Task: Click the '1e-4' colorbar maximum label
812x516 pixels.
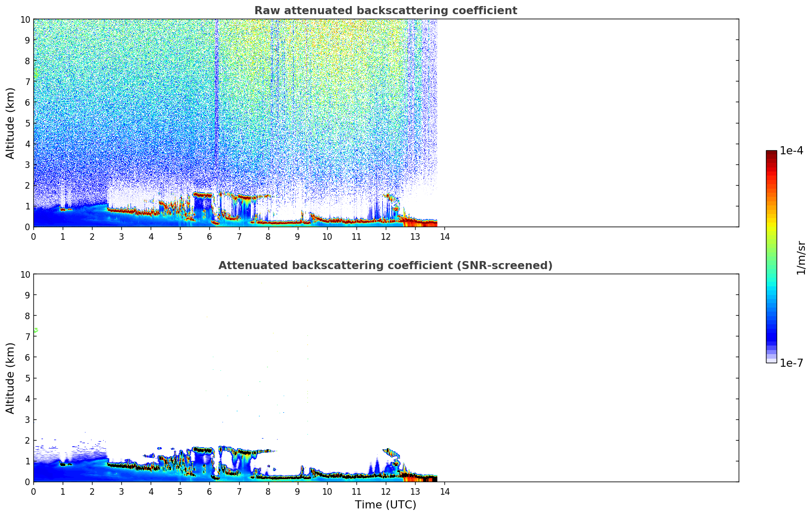Action: [x=791, y=151]
